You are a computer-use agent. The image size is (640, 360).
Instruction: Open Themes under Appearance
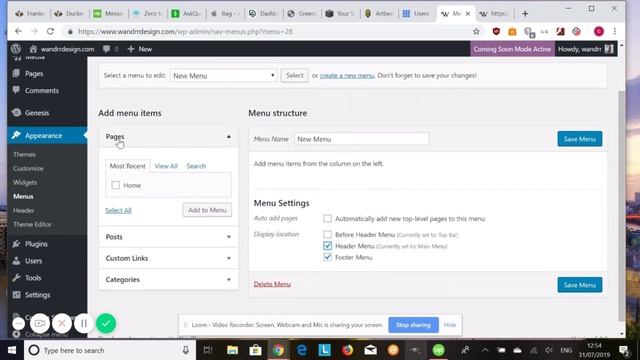24,154
